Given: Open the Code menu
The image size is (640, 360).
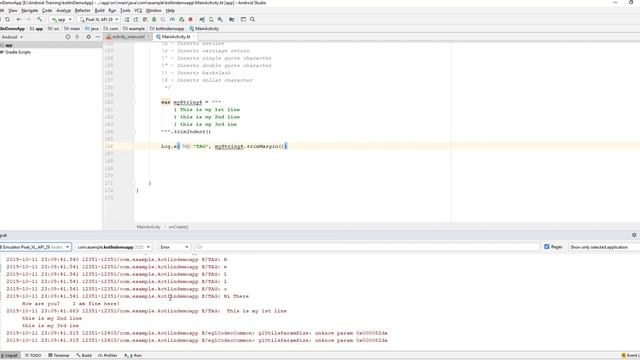Looking at the screenshot, I should point(47,10).
